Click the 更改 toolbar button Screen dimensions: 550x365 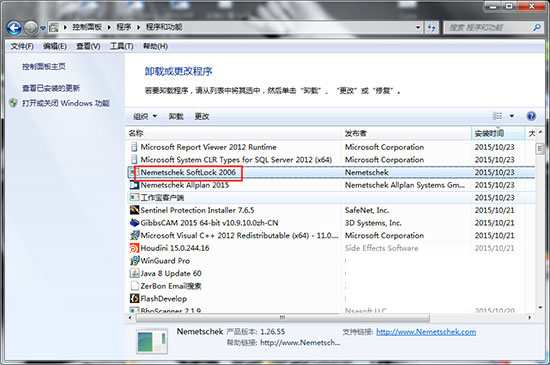tap(202, 116)
